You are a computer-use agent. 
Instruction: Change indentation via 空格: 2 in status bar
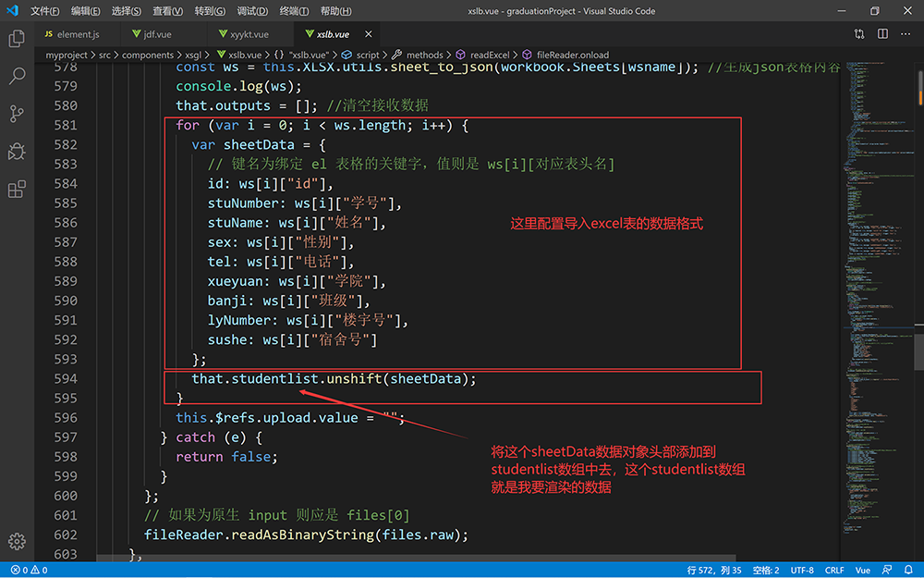(765, 570)
